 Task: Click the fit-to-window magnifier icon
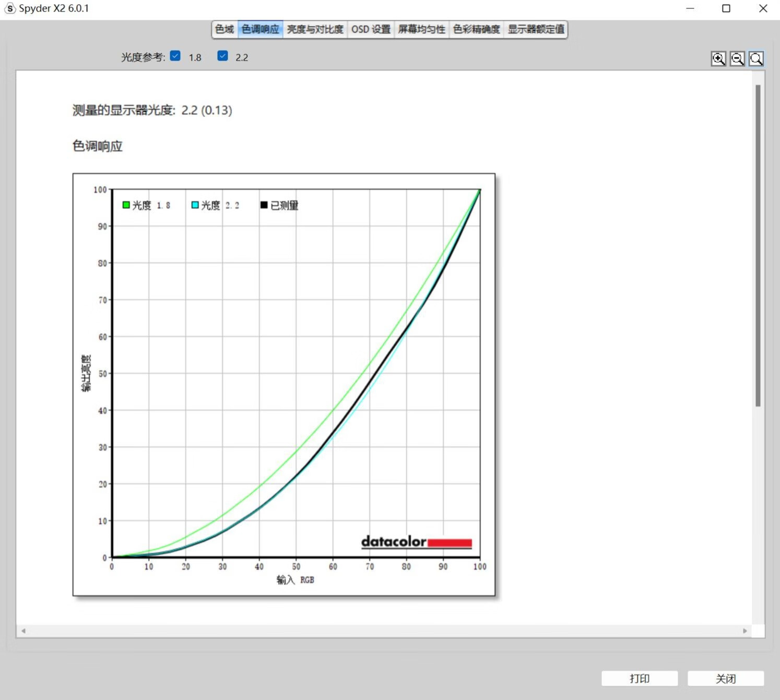[756, 58]
